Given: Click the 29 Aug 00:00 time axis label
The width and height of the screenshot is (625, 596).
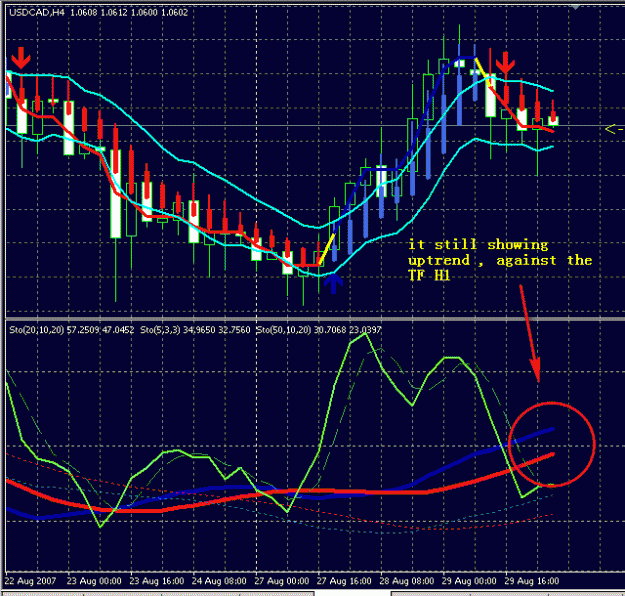Looking at the screenshot, I should pyautogui.click(x=469, y=581).
